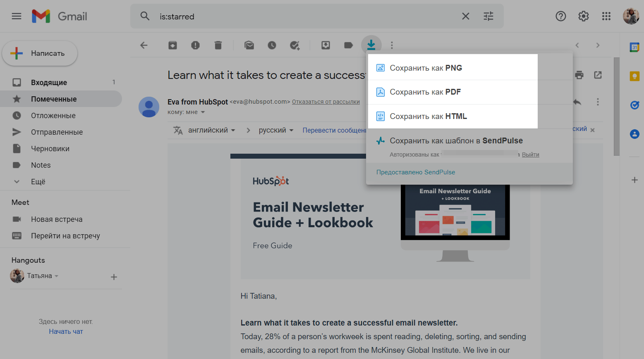Open Google Calendar side panel
This screenshot has height=359, width=644.
pyautogui.click(x=634, y=47)
